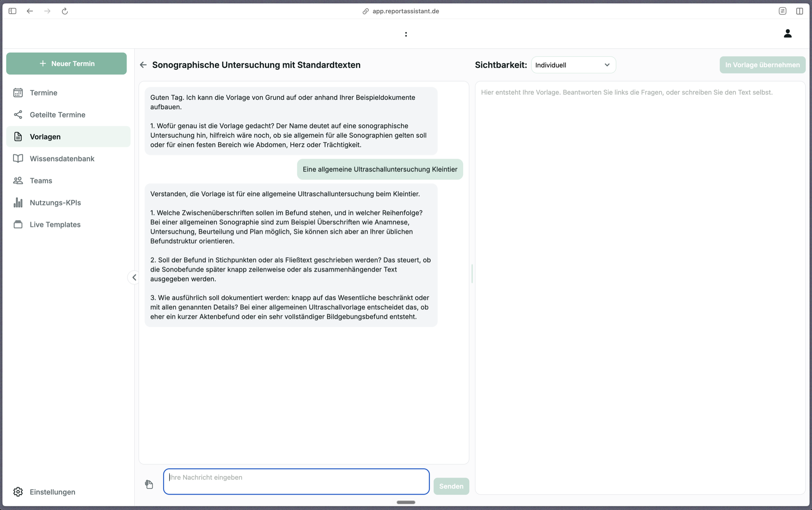Click the Senden button
Viewport: 812px width, 510px height.
point(451,486)
